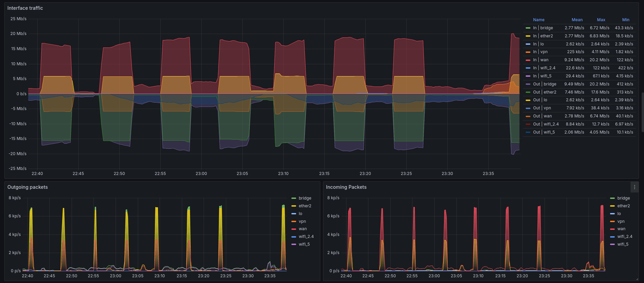Viewport: 644px width, 283px height.
Task: Toggle wifi_2.4 series in Outgoing packets legend
Action: tap(306, 237)
